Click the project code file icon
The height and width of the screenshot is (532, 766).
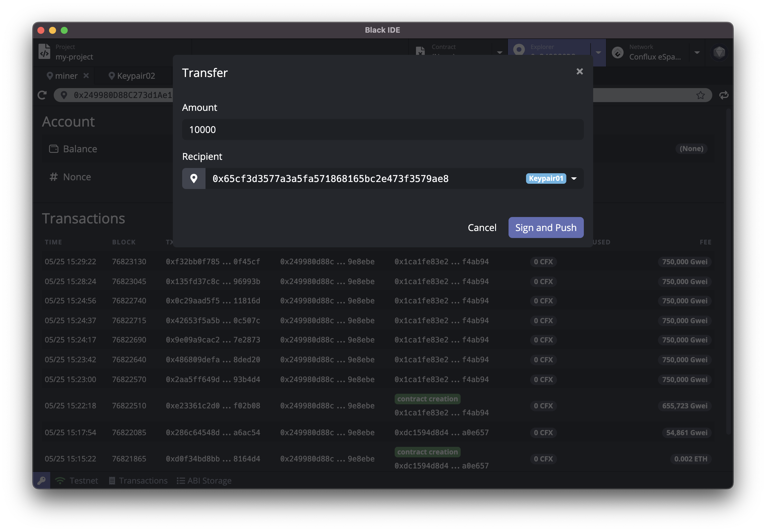[x=45, y=52]
